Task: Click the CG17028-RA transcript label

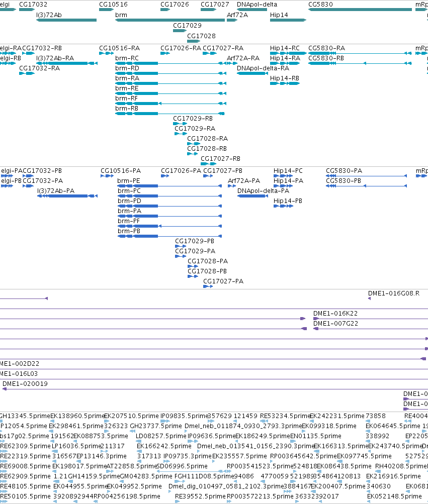Action: [208, 139]
